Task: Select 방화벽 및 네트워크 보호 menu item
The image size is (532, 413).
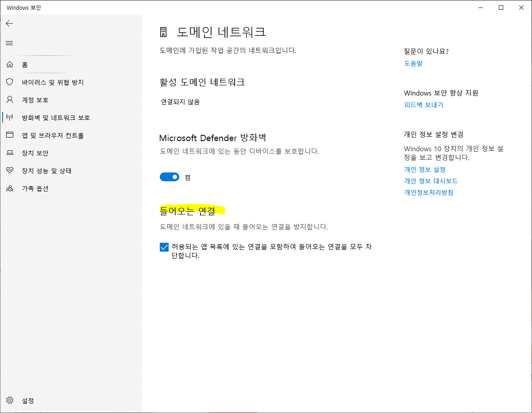Action: coord(56,118)
